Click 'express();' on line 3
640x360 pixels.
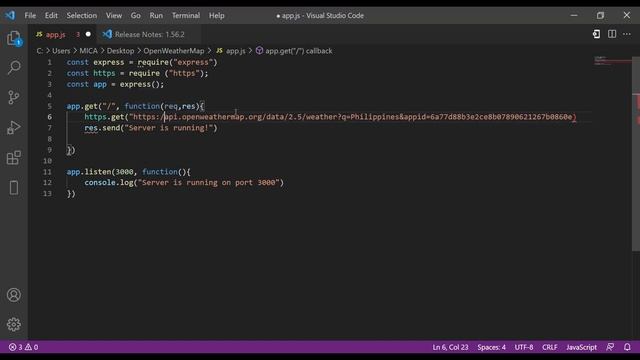(x=142, y=84)
